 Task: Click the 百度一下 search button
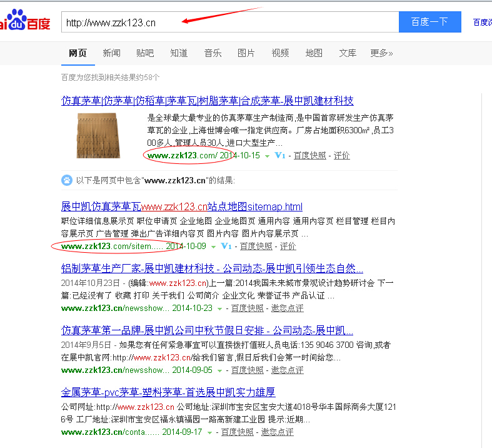pos(430,22)
